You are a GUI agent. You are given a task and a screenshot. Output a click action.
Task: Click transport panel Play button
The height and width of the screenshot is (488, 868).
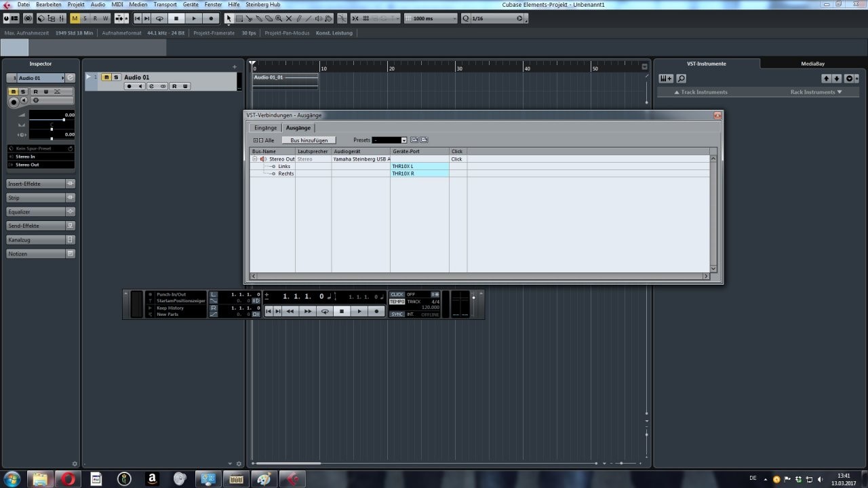pos(359,311)
